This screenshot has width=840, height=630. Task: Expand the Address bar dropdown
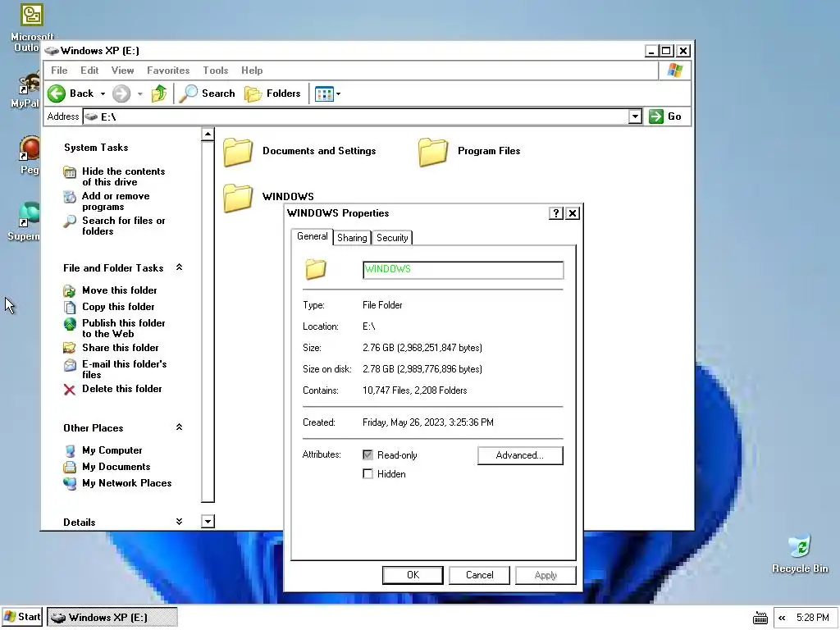(635, 116)
